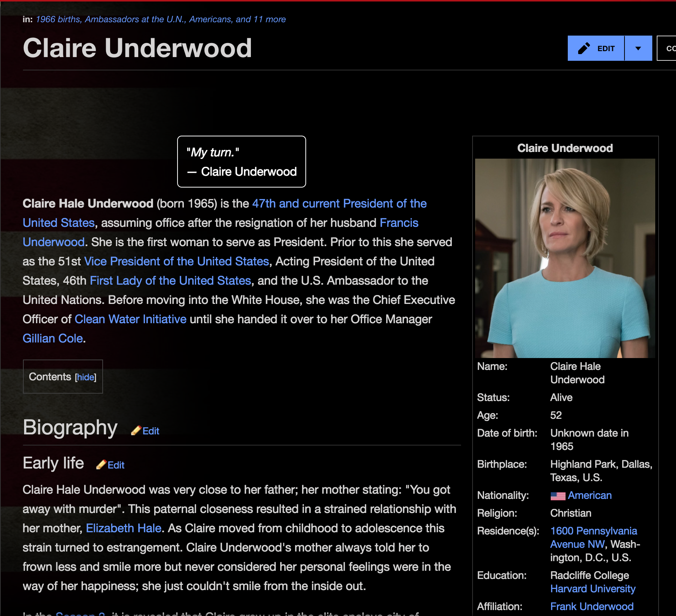The height and width of the screenshot is (616, 676).
Task: Open the edit options dropdown arrow
Action: point(638,48)
